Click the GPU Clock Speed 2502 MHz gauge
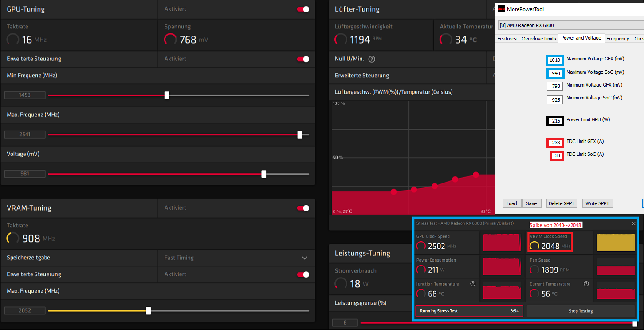Viewport: 644px width, 330px height. [421, 246]
